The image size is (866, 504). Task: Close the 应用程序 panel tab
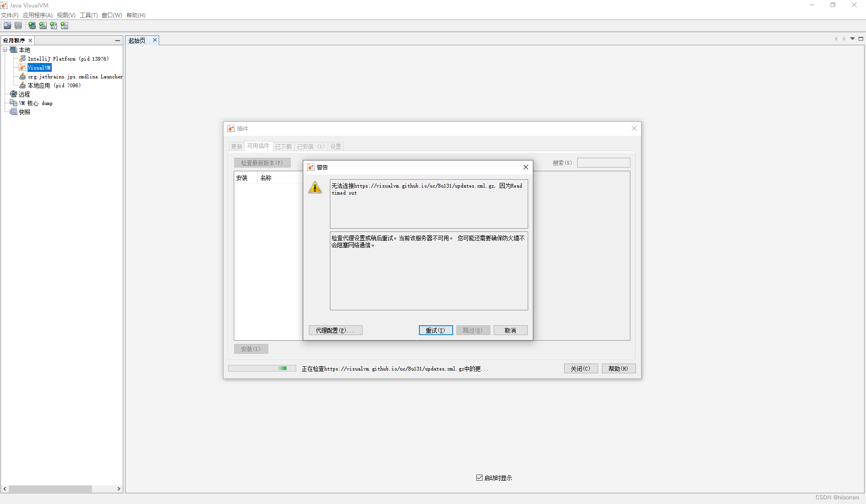coord(30,41)
